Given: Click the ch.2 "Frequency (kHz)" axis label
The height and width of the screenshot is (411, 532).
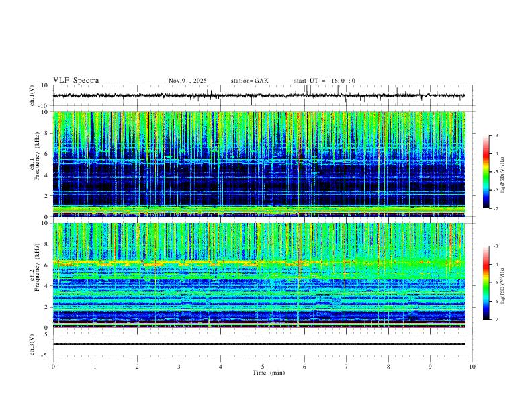Looking at the screenshot, I should click(38, 267).
